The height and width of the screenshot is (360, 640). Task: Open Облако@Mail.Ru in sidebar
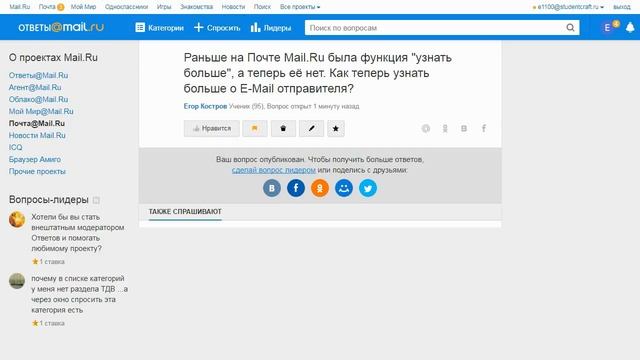38,99
